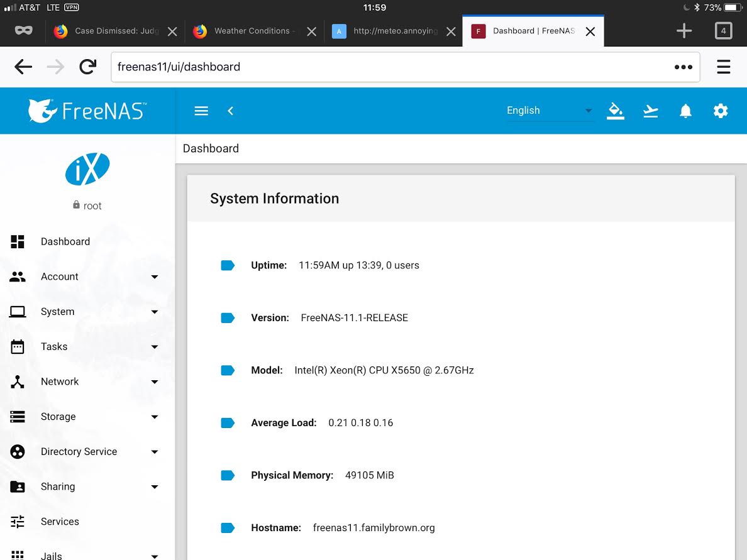Click the 49105 MiB memory value

tap(370, 475)
